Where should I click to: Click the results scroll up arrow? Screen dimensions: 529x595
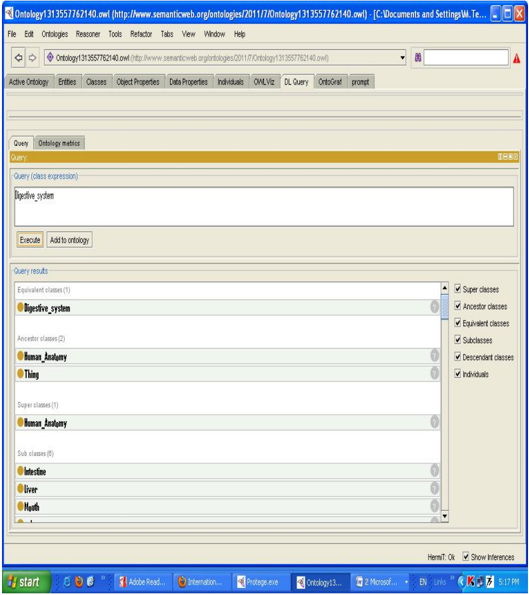pyautogui.click(x=444, y=288)
